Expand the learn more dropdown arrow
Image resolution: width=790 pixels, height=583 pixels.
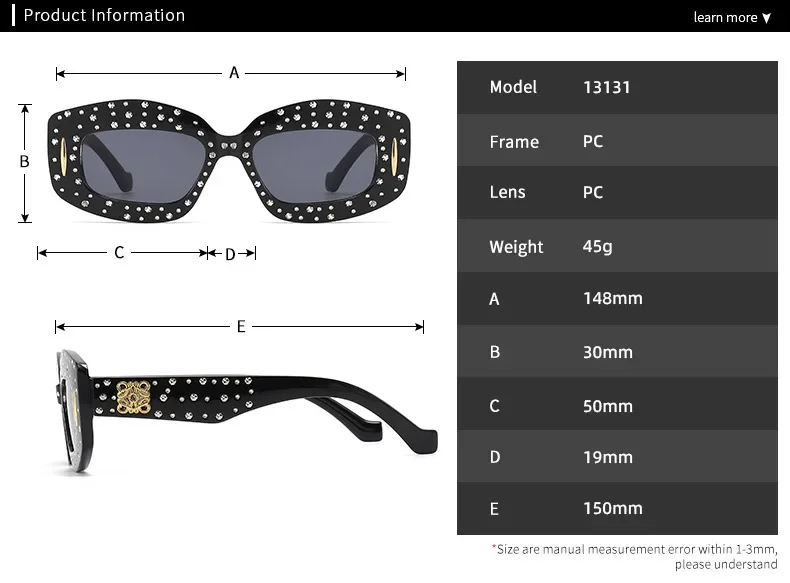766,18
